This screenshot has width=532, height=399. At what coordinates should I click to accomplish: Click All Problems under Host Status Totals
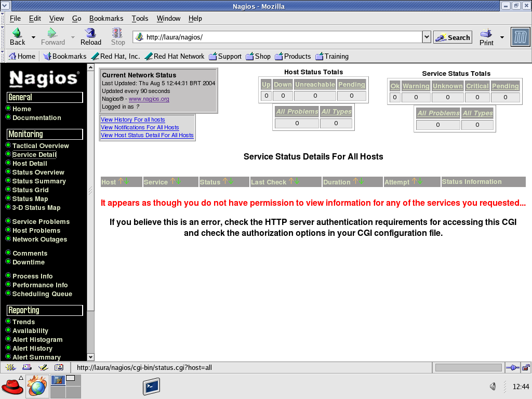pyautogui.click(x=297, y=111)
